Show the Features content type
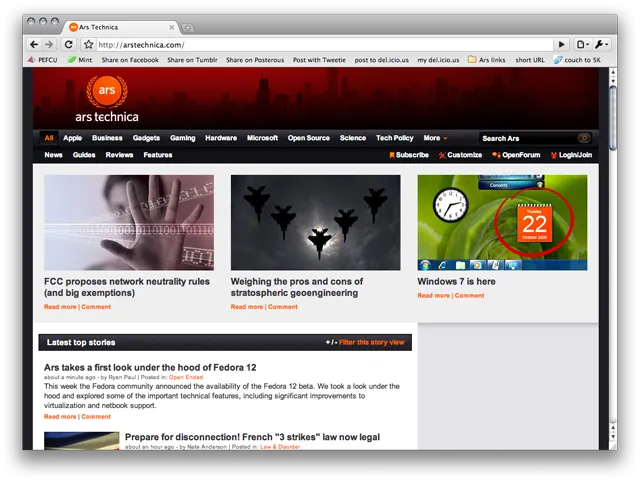 coord(158,155)
